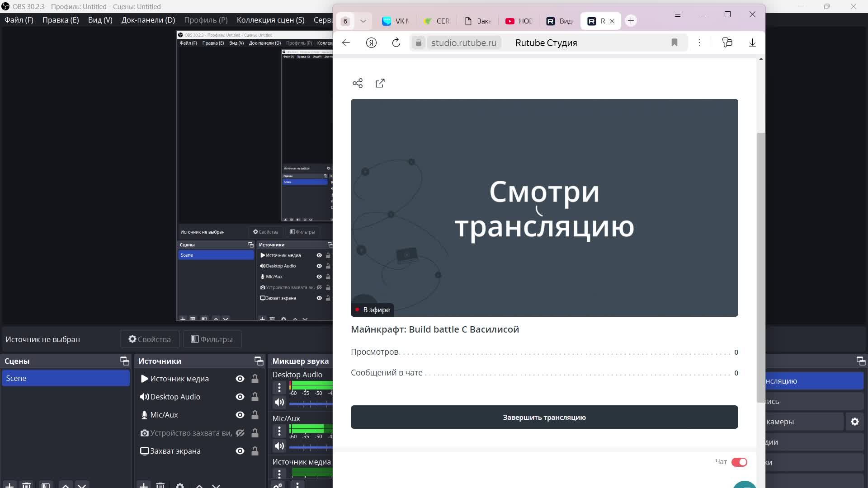
Task: Click the studio.rutube.ru address field
Action: [463, 43]
